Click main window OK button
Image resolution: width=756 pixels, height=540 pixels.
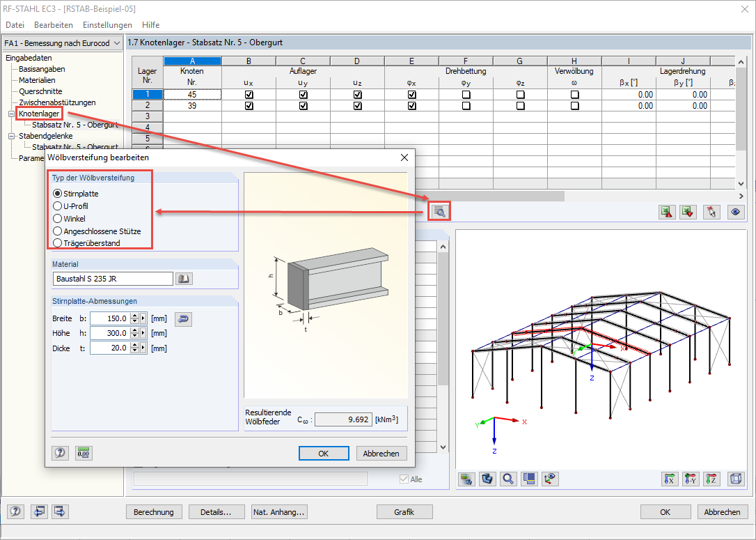coord(665,511)
